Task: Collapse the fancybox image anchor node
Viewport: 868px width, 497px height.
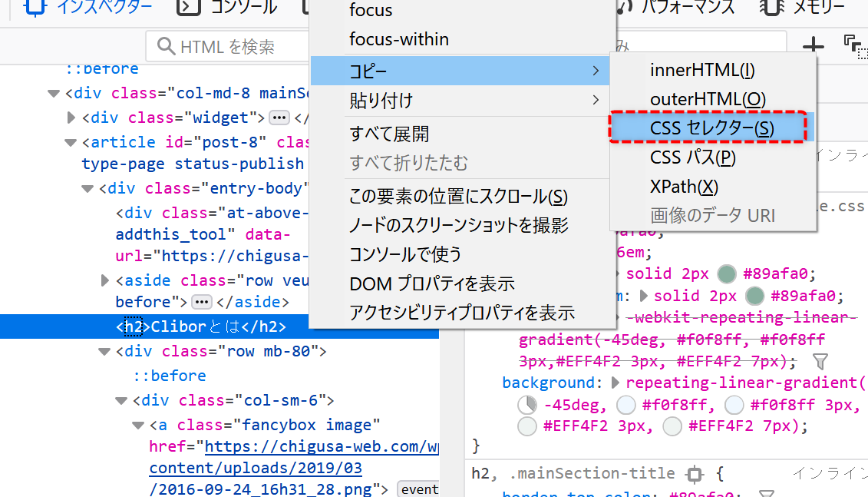Action: tap(138, 425)
